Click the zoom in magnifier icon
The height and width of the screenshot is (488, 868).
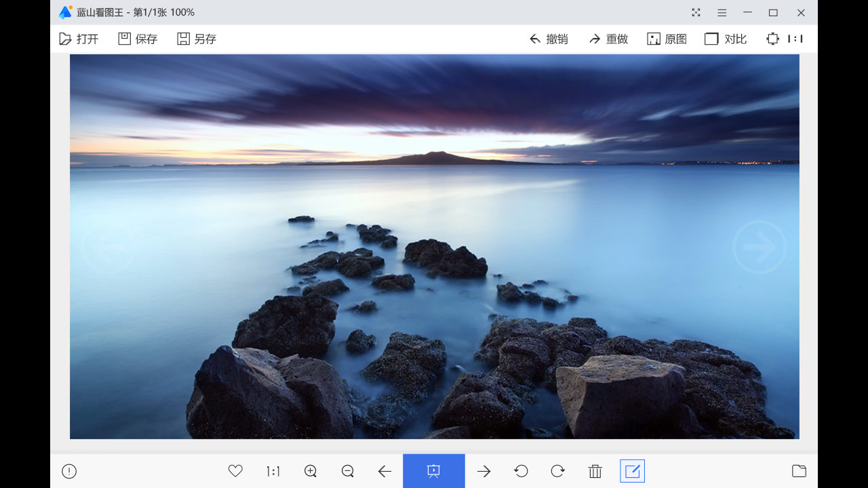[311, 471]
